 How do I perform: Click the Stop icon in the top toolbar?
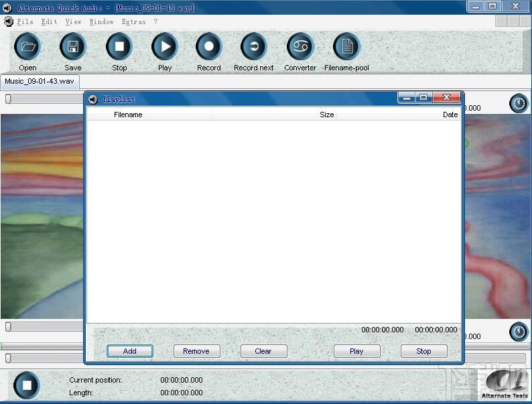tap(119, 46)
